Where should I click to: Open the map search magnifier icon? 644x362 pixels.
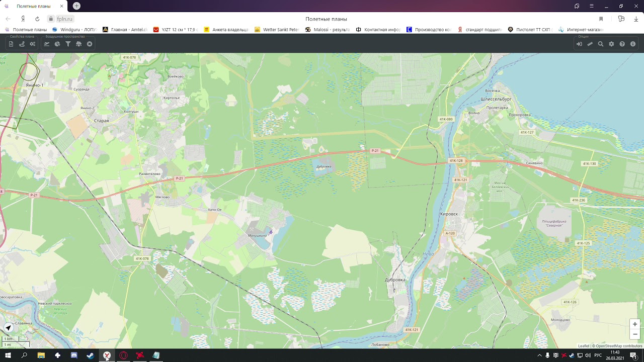point(601,44)
